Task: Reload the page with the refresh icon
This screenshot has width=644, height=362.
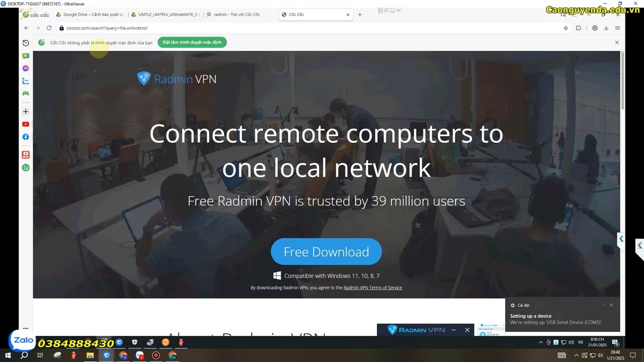Action: point(49,28)
